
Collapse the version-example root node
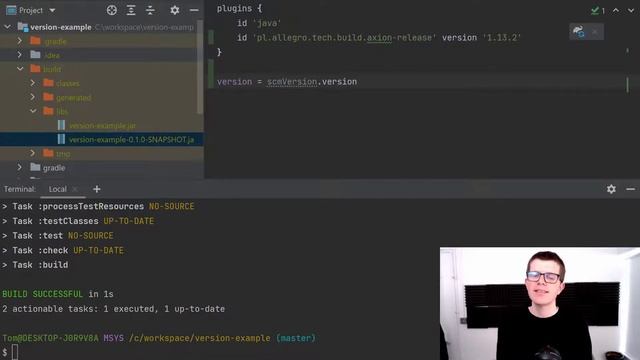7,27
